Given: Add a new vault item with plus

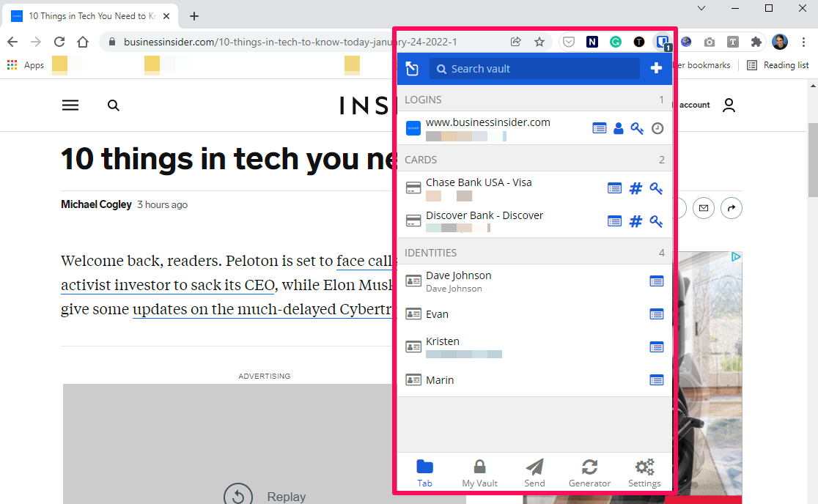Looking at the screenshot, I should tap(656, 68).
